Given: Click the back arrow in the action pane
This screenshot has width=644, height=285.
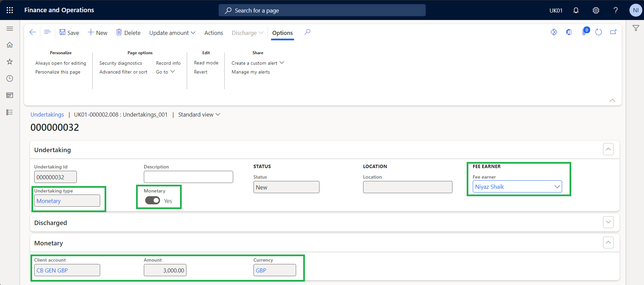Looking at the screenshot, I should click(x=32, y=32).
